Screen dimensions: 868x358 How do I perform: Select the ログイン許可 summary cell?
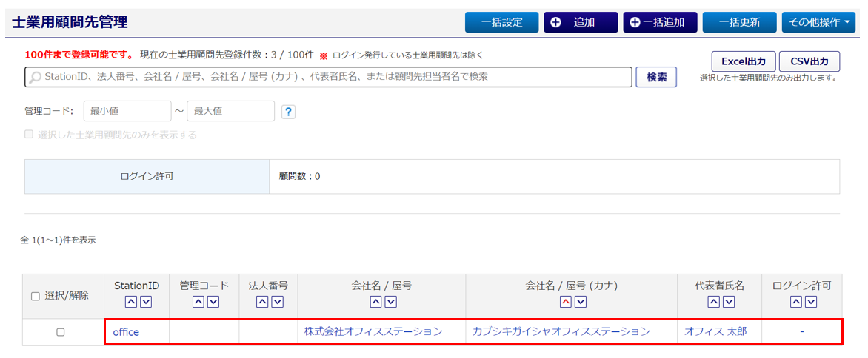tap(147, 177)
